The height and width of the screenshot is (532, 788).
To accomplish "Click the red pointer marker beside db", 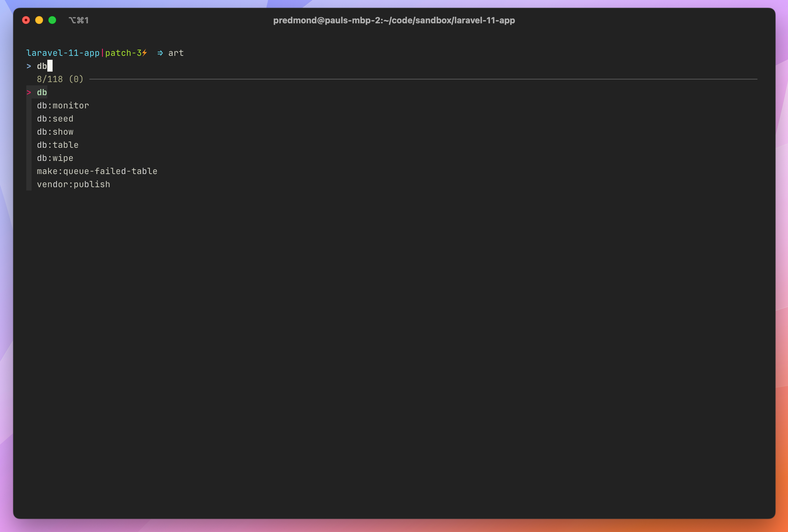I will click(29, 93).
